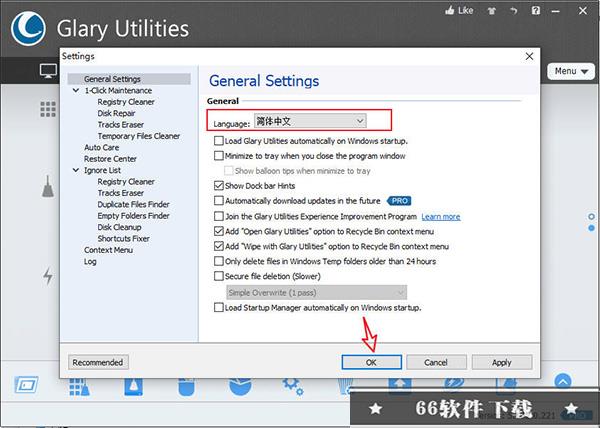Minimize the Glary Utilities main window

tap(556, 11)
